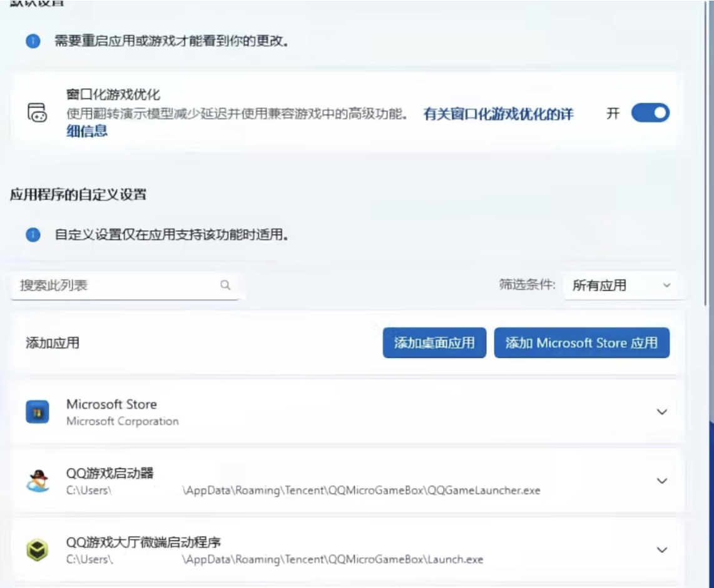714x588 pixels.
Task: Click the Microsoft Store app icon
Action: coord(38,412)
